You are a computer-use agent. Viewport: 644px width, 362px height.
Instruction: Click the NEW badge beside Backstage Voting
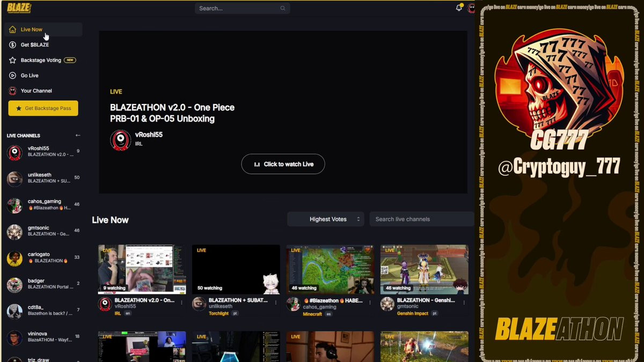pyautogui.click(x=70, y=60)
